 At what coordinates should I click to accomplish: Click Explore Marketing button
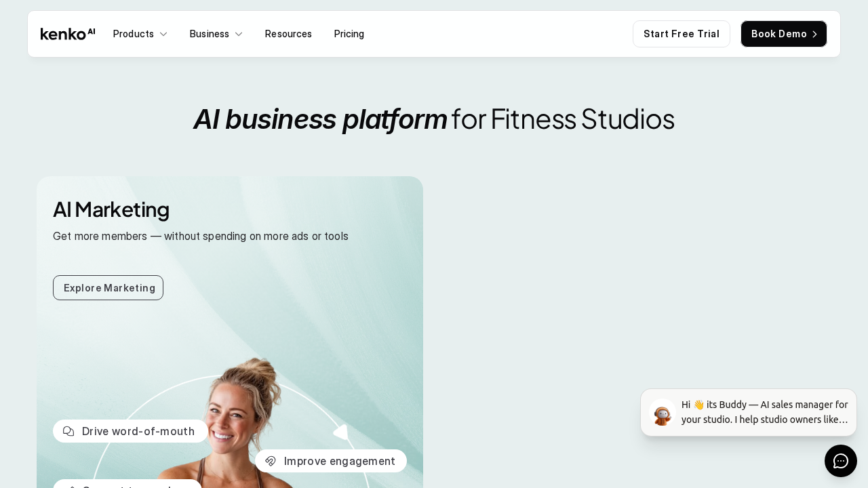coord(108,287)
